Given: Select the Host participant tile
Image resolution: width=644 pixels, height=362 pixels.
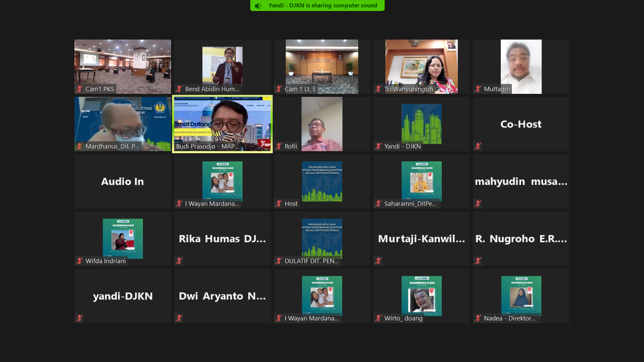Looking at the screenshot, I should [x=322, y=181].
